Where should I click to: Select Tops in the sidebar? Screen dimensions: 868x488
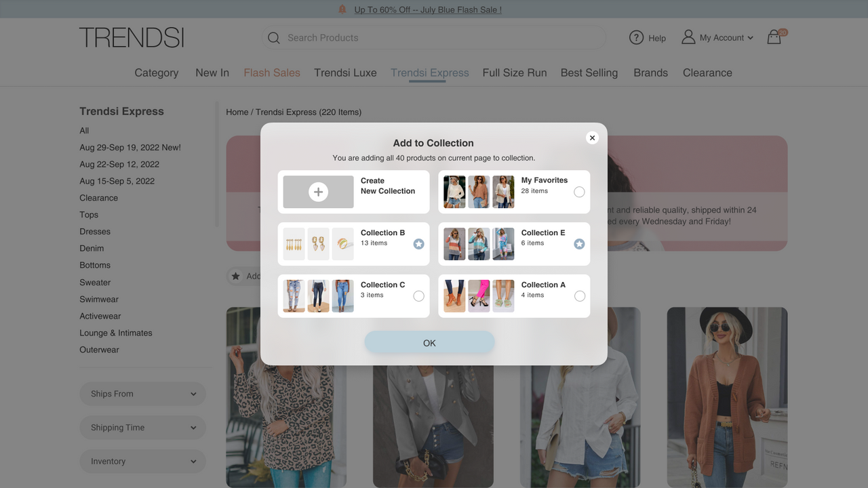click(89, 215)
